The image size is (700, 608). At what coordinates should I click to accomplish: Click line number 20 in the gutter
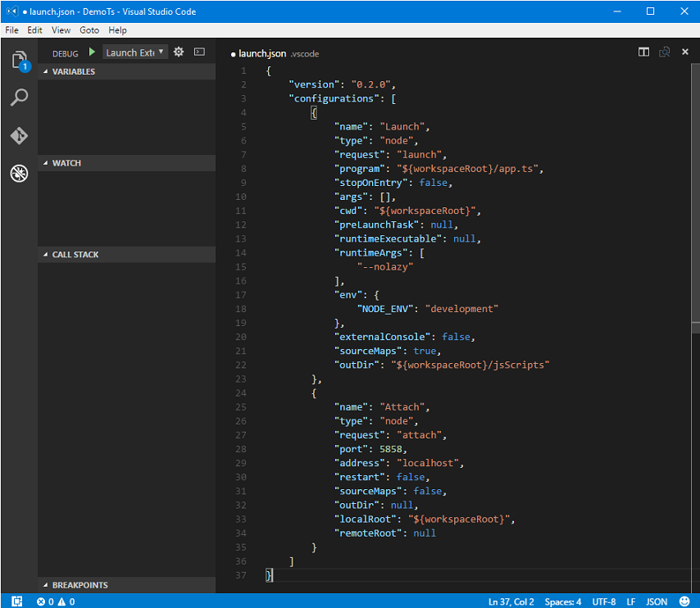(x=241, y=337)
